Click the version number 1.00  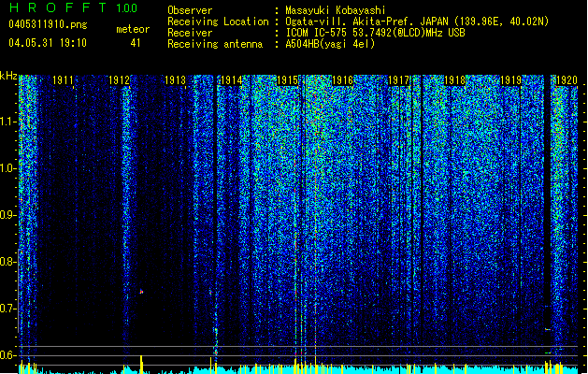(127, 7)
